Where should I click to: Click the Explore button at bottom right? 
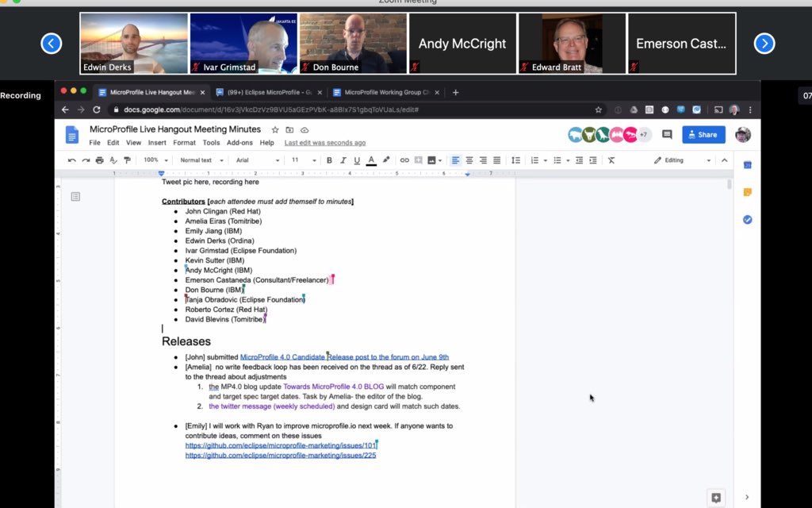coord(716,498)
